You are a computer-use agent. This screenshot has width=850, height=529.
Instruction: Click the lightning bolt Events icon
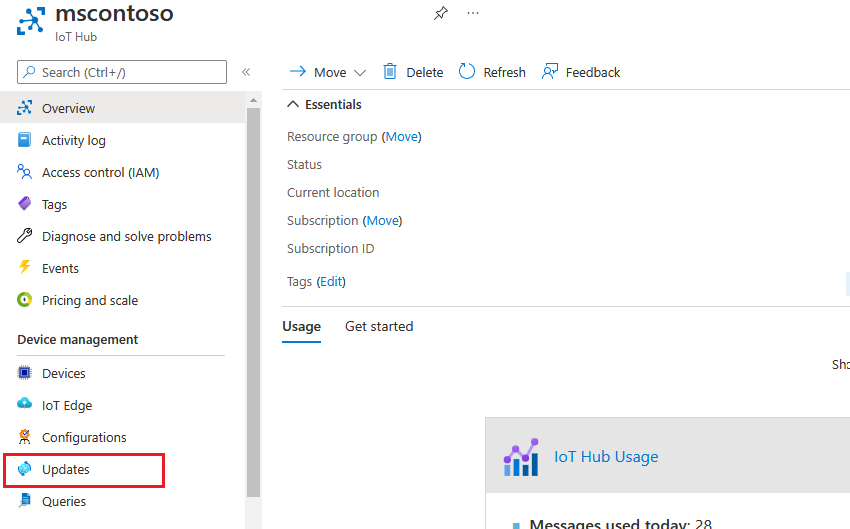tap(24, 268)
